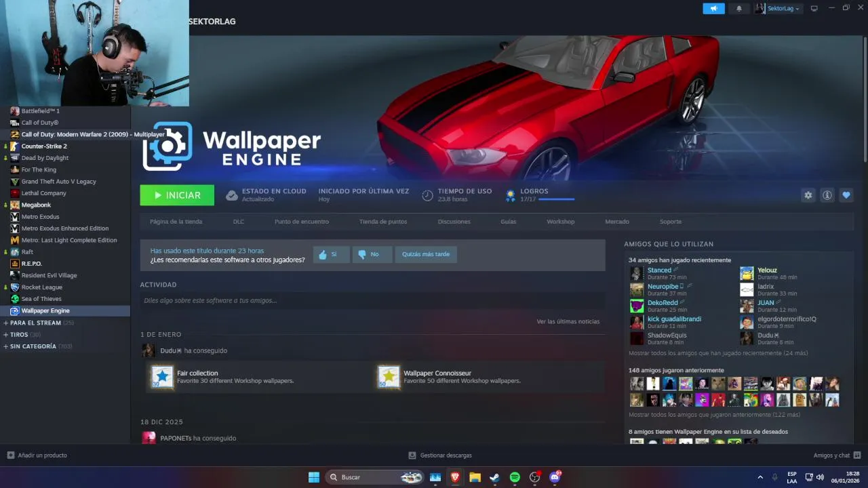Click the Añadir un producto plus icon

10,455
